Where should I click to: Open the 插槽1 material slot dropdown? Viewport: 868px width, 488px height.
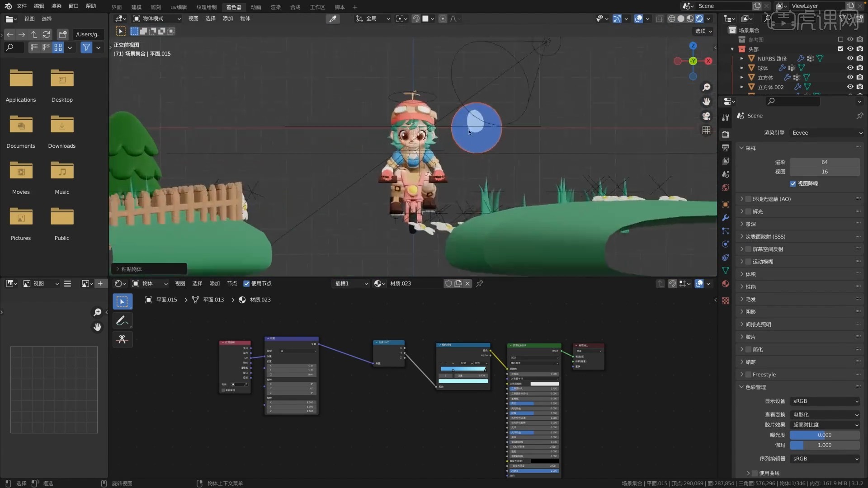pyautogui.click(x=351, y=284)
